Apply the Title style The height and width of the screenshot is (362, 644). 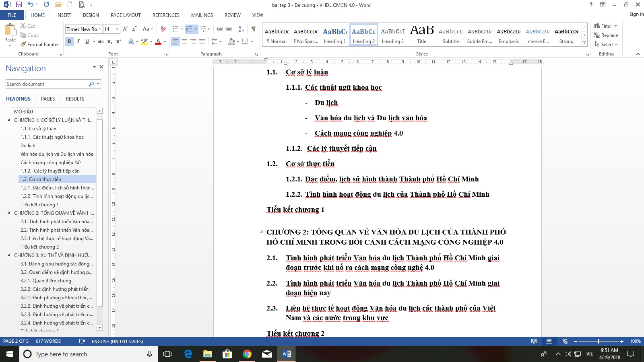click(x=421, y=35)
